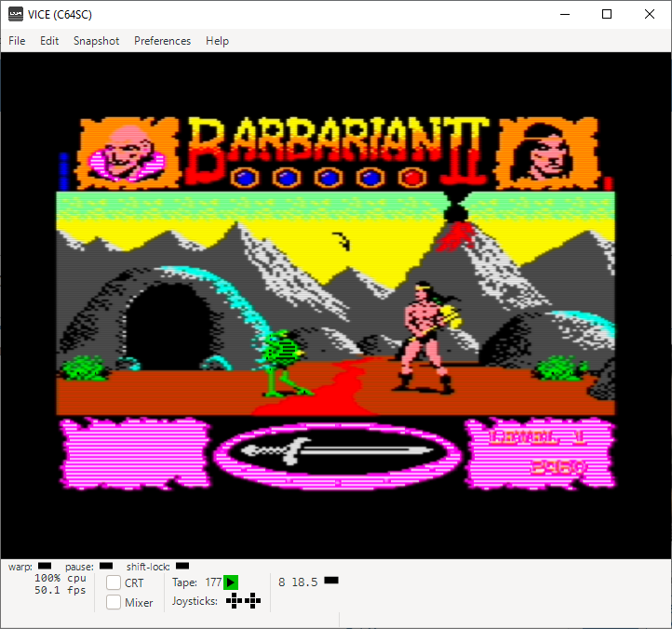Click the bald wizard portrait

[128, 153]
